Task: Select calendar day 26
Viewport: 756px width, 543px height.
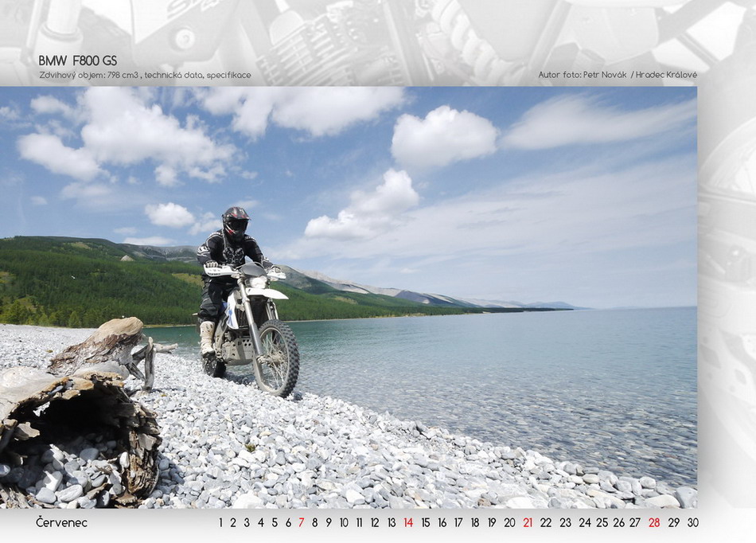Action: (619, 523)
